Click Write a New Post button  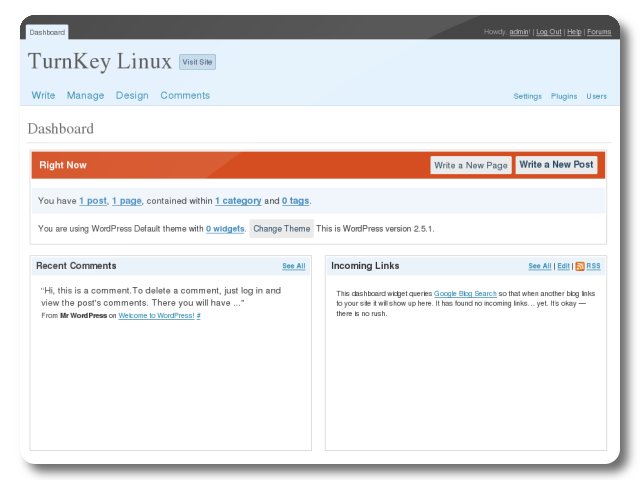click(x=556, y=165)
